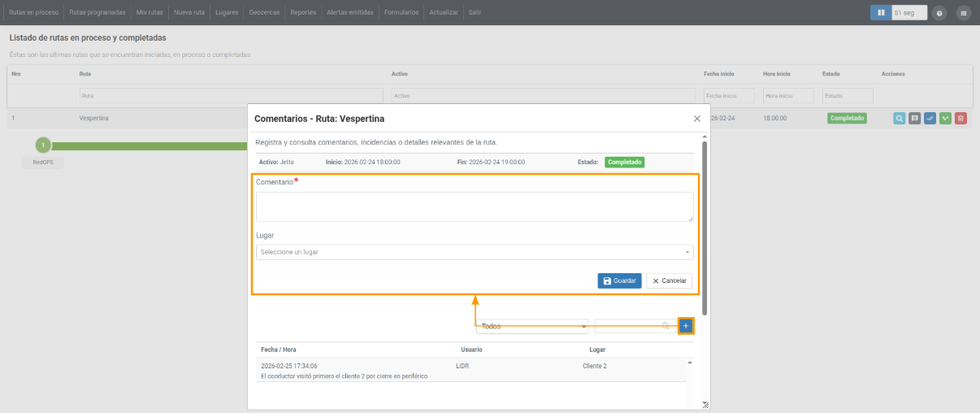Expand the Seleccione un lugar dropdown
Viewport: 980px width, 413px height.
[x=475, y=252]
